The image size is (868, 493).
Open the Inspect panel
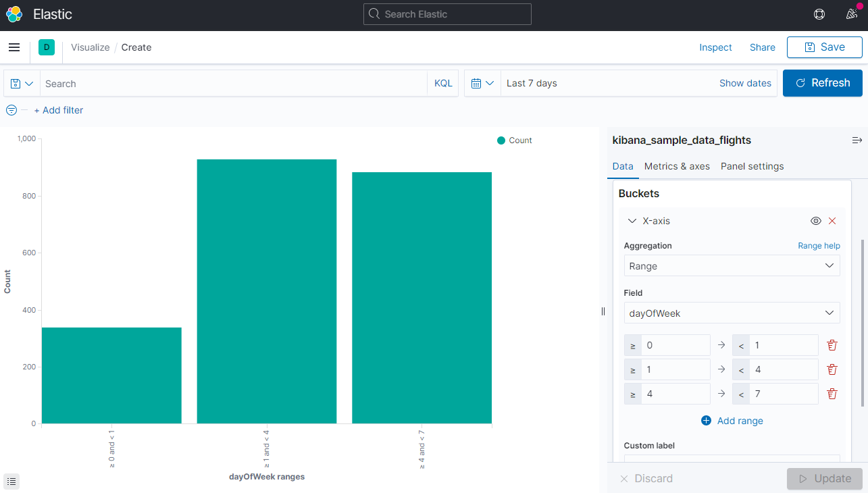715,47
